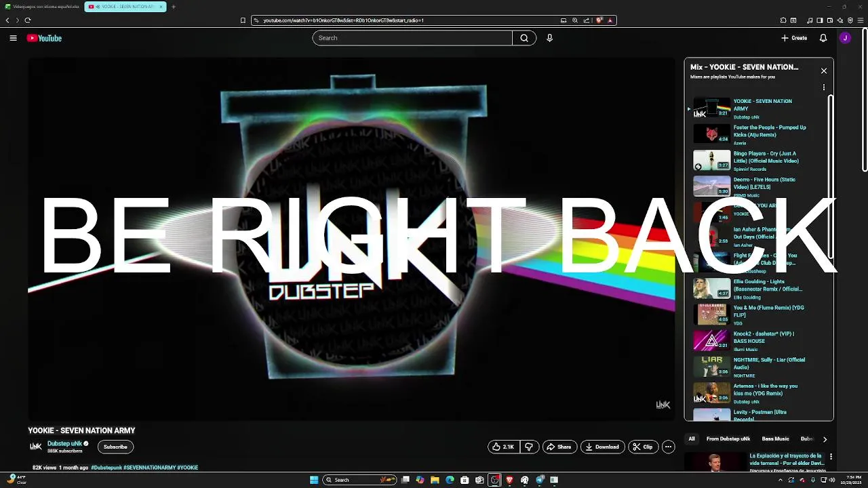Switch to the Videojuegos spreadsheet tab
The height and width of the screenshot is (488, 868).
[42, 7]
